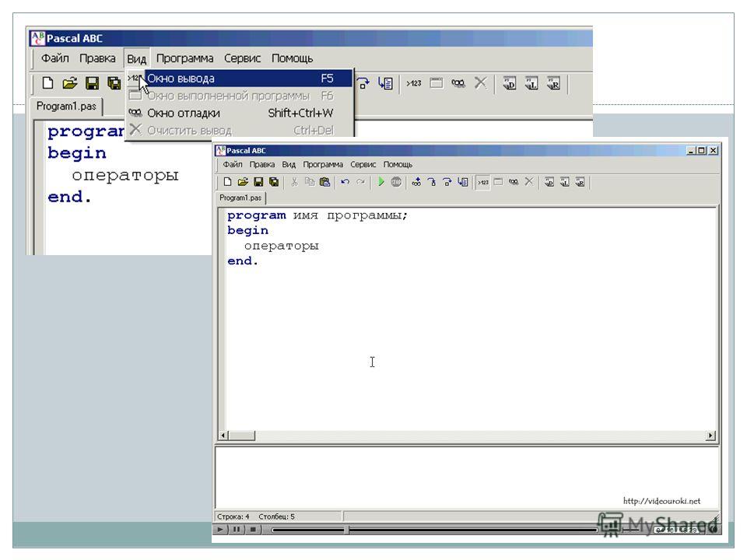Open Программа menu in back window

pyautogui.click(x=185, y=58)
